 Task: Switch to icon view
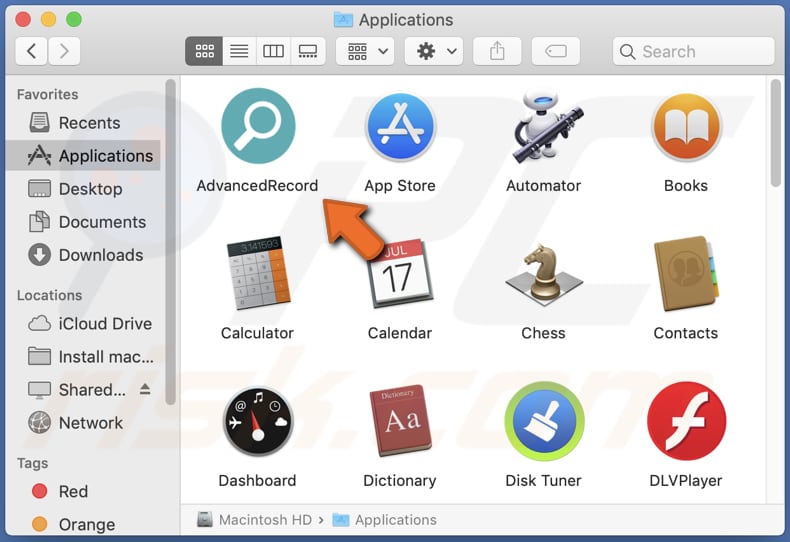click(x=204, y=51)
